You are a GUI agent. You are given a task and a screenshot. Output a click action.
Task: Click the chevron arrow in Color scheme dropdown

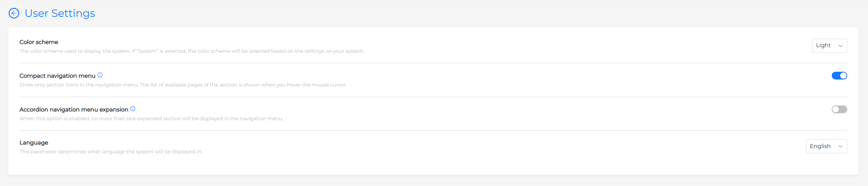[x=841, y=46]
